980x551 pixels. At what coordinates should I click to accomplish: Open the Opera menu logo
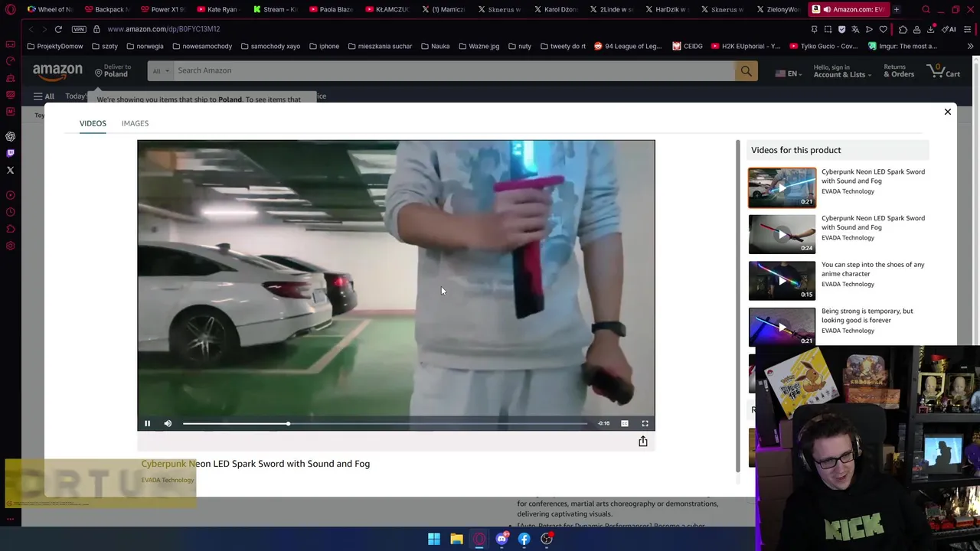tap(11, 10)
